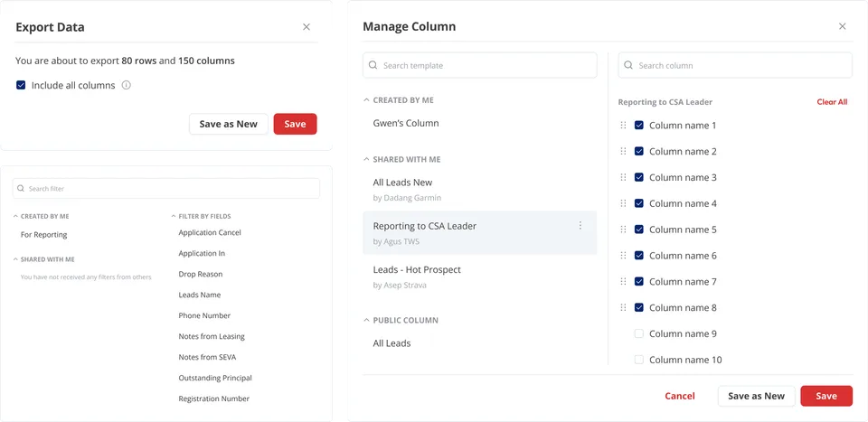Check Column name 10 checkbox

pos(639,360)
